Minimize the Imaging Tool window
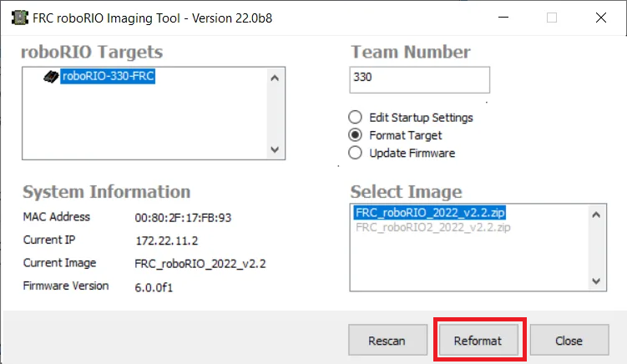This screenshot has height=364, width=627. 503,18
